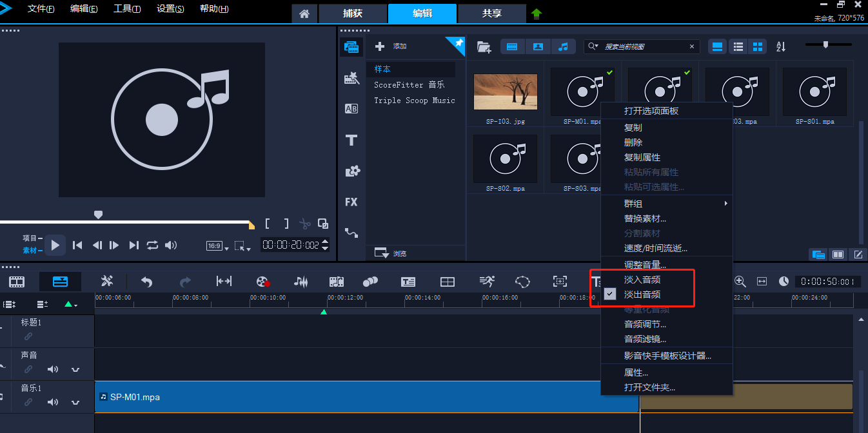Open the Titles (T) library panel
The height and width of the screenshot is (433, 868).
[x=351, y=140]
